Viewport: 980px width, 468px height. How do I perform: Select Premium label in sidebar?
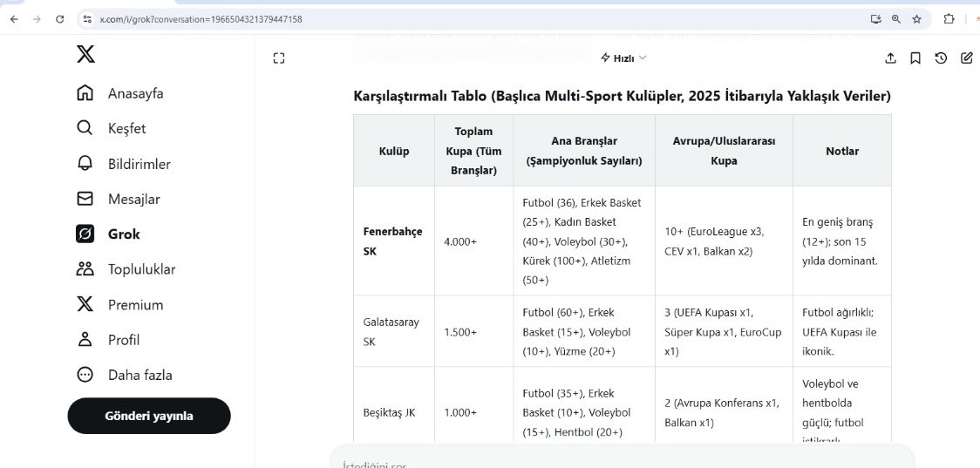tap(136, 305)
